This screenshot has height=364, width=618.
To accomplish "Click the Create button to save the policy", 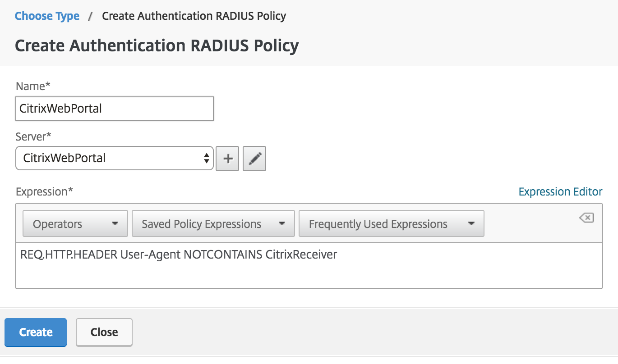I will tap(35, 332).
